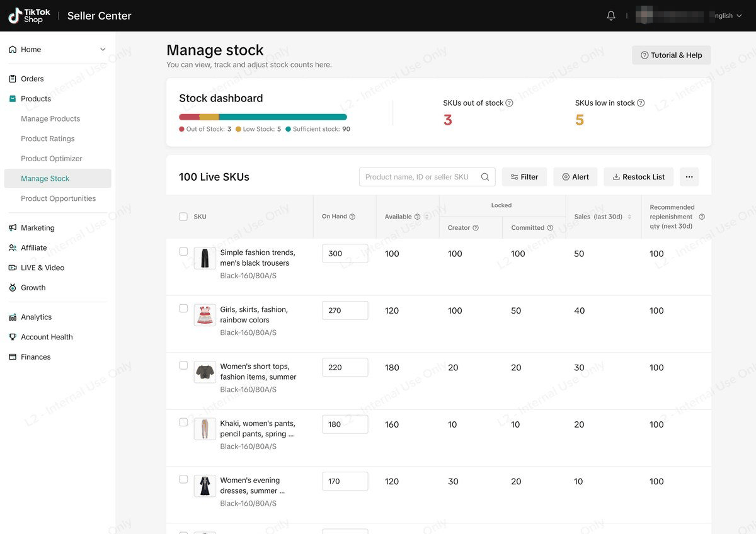Click evening dresses product thumbnail
The height and width of the screenshot is (534, 756).
click(205, 486)
